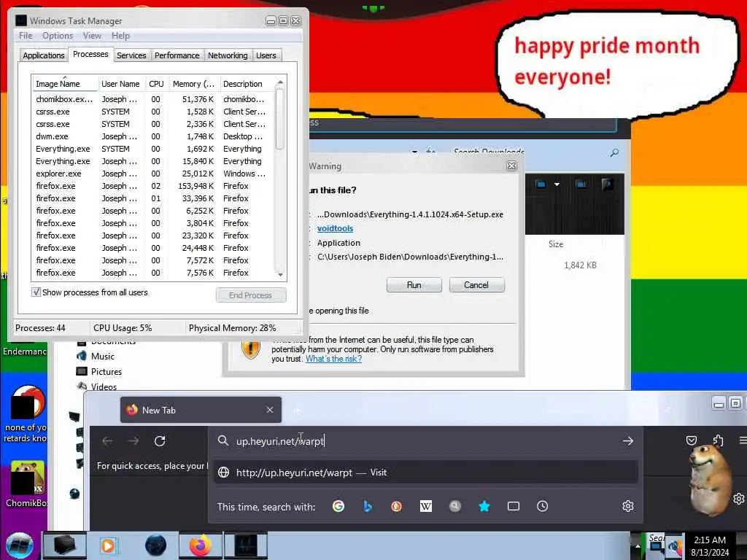Open Videos in Explorer sidebar
This screenshot has height=560, width=747.
[97, 386]
